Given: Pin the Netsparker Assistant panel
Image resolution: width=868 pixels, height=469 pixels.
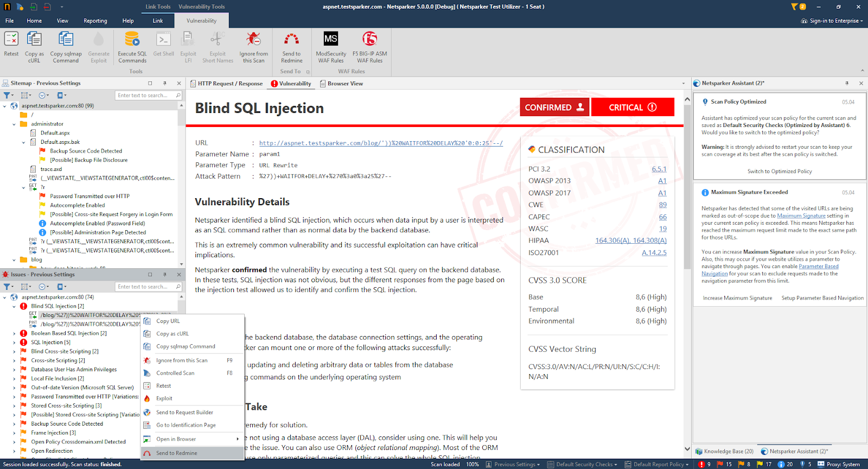Looking at the screenshot, I should [x=847, y=83].
